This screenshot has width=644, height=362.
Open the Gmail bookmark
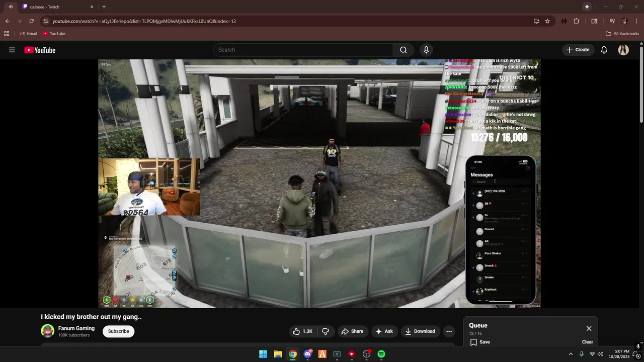tap(28, 33)
